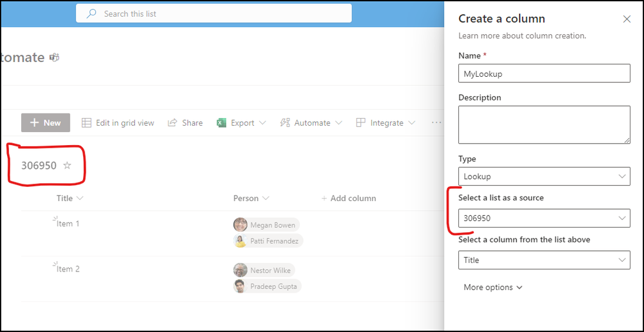Viewport: 644px width, 332px height.
Task: Click the Excel icon on Export
Action: (222, 122)
